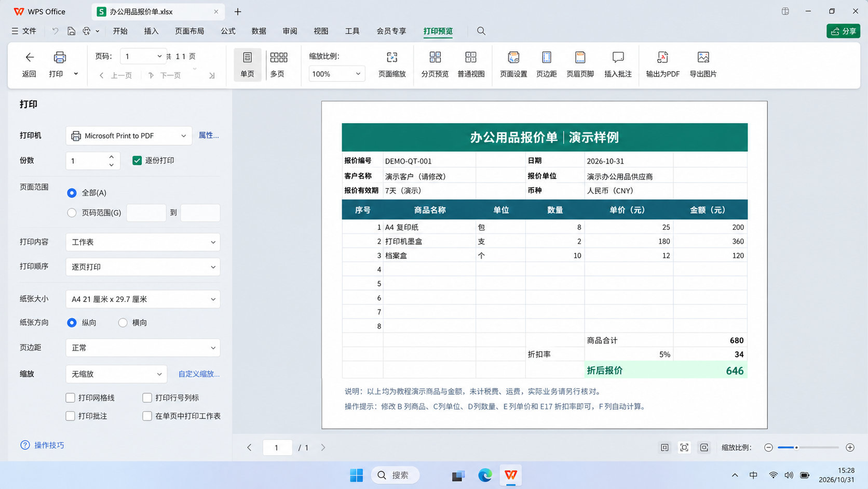Screen dimensions: 868x489
Task: Click 输出为PDF export icon
Action: point(662,57)
